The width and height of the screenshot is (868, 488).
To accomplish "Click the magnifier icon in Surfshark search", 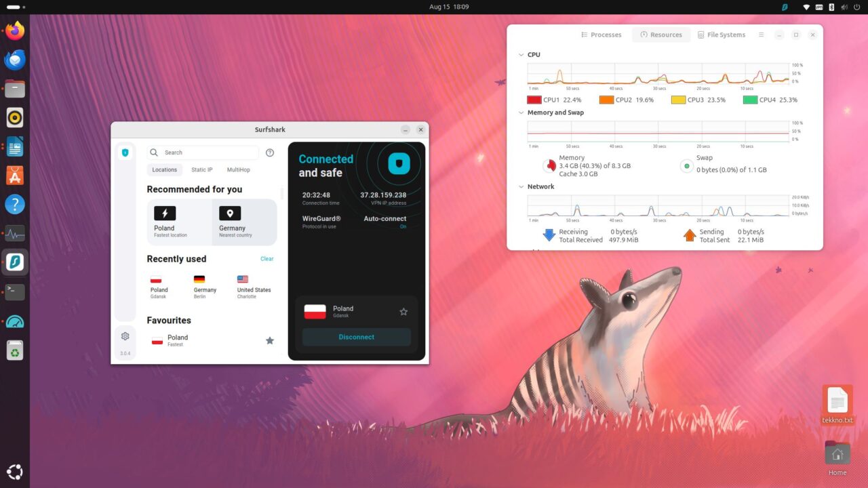I will pyautogui.click(x=154, y=152).
